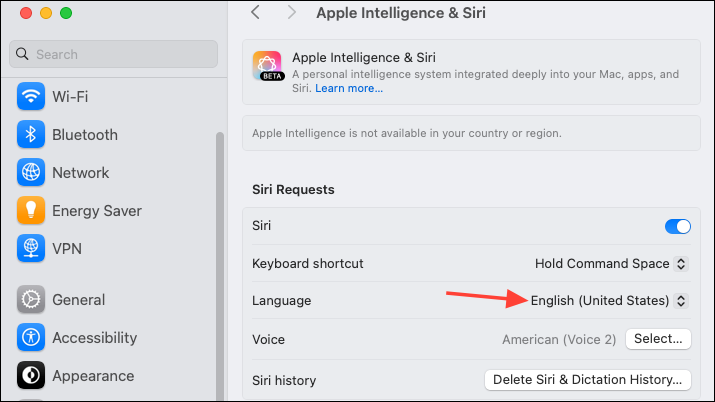Open the Learn more… link

click(349, 88)
